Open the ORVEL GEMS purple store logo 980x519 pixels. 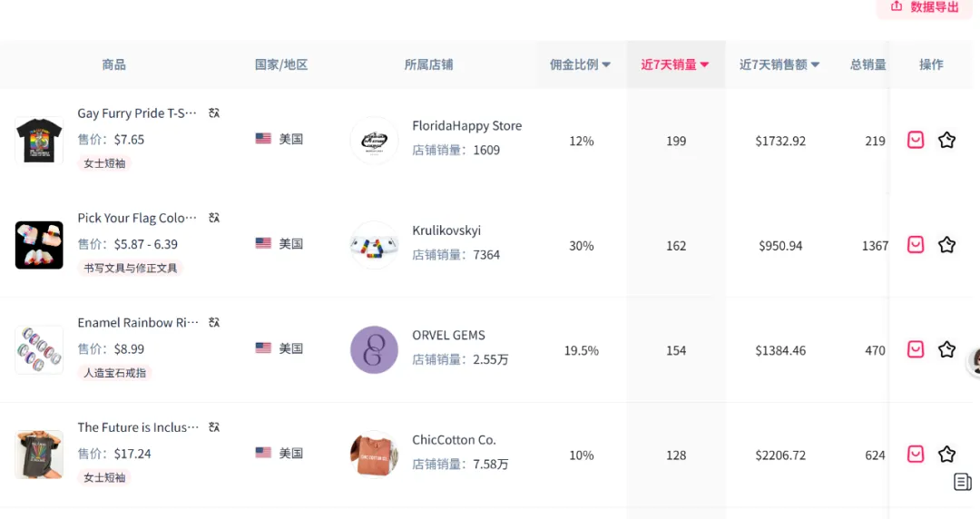click(374, 349)
